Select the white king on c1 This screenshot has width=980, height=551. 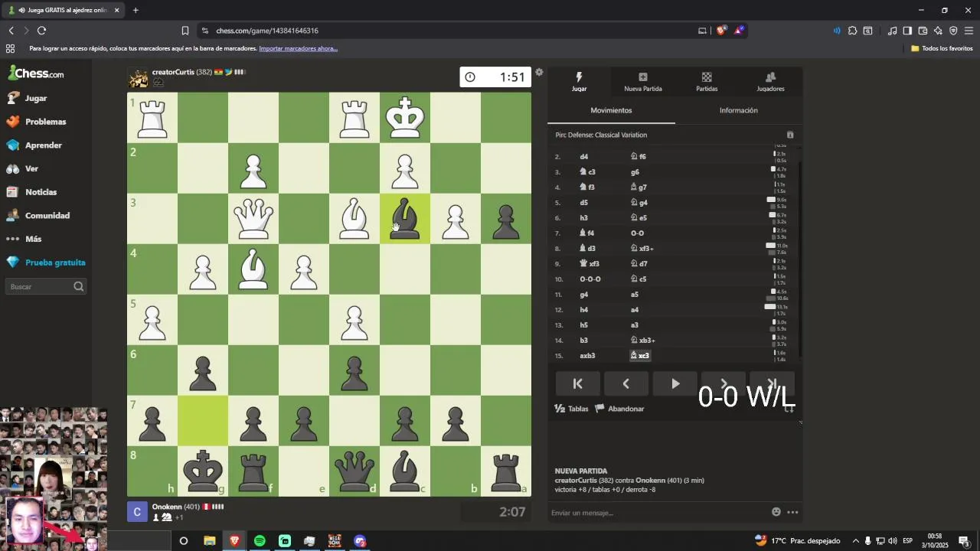(x=405, y=118)
